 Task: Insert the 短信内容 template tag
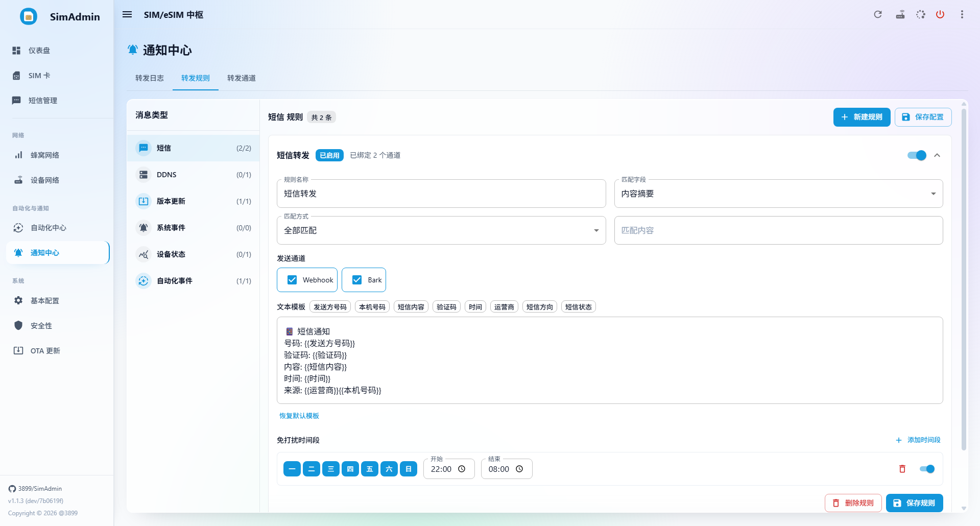411,307
